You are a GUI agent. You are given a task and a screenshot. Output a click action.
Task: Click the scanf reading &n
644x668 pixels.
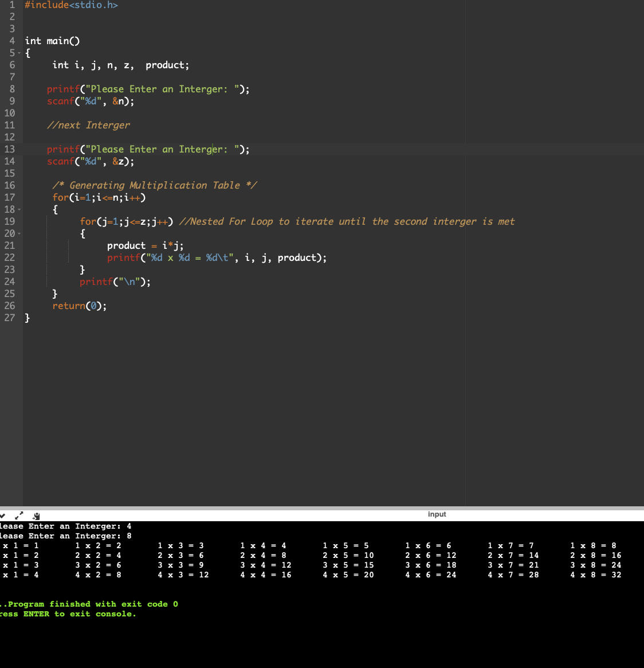[x=90, y=101]
